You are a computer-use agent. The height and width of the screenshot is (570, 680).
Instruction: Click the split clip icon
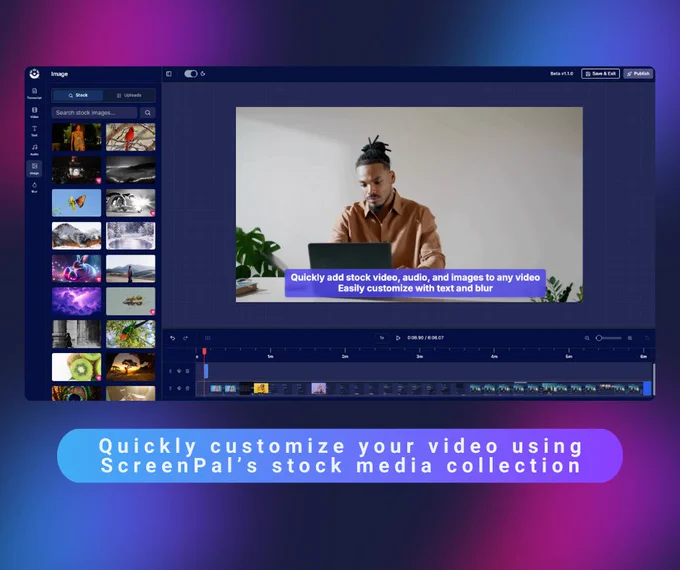point(208,338)
